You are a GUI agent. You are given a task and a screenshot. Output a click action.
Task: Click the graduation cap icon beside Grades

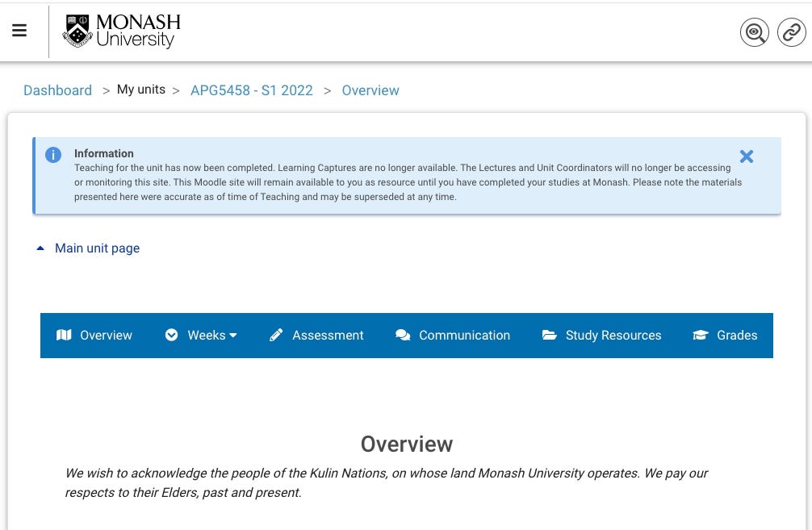click(x=700, y=335)
